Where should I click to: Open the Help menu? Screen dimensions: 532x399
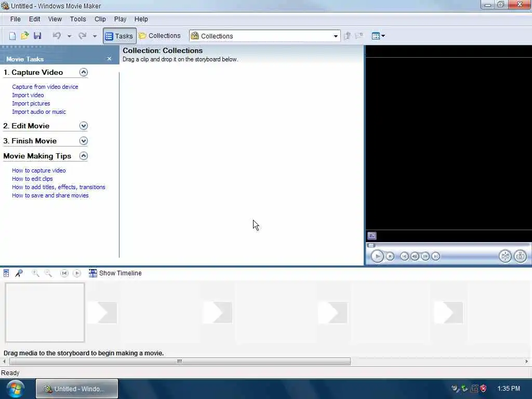(141, 19)
